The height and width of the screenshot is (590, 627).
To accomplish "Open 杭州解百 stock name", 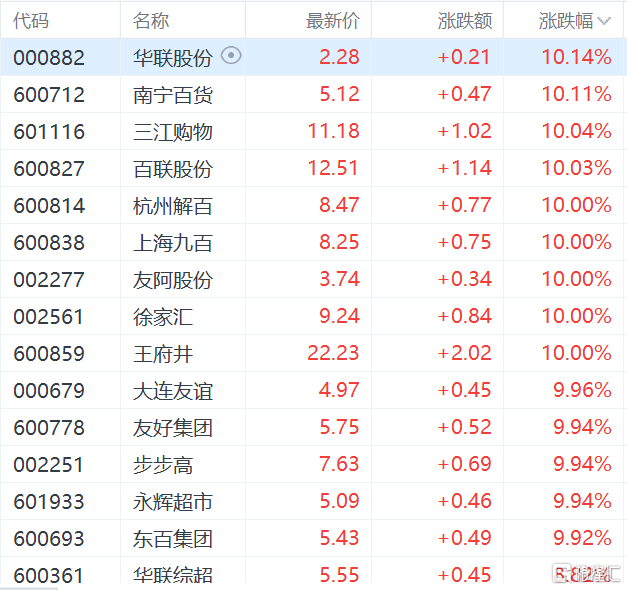I will point(172,206).
